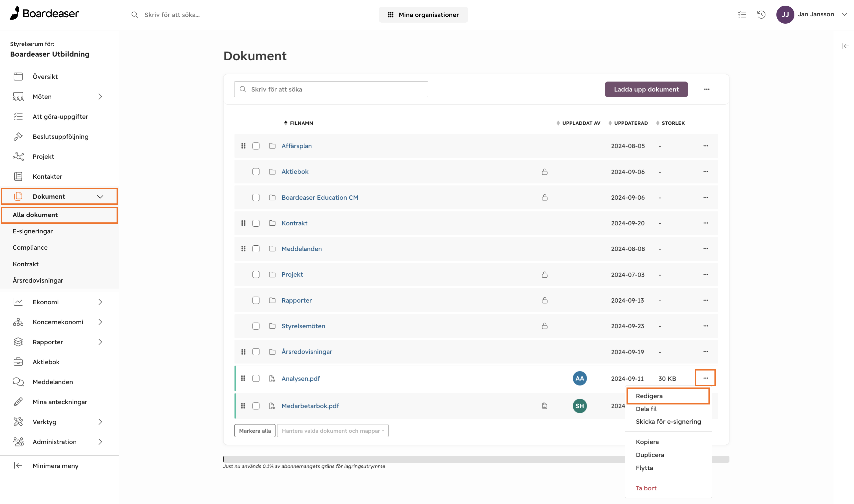Expand the Möten sidebar section
The height and width of the screenshot is (504, 854).
[x=100, y=97]
